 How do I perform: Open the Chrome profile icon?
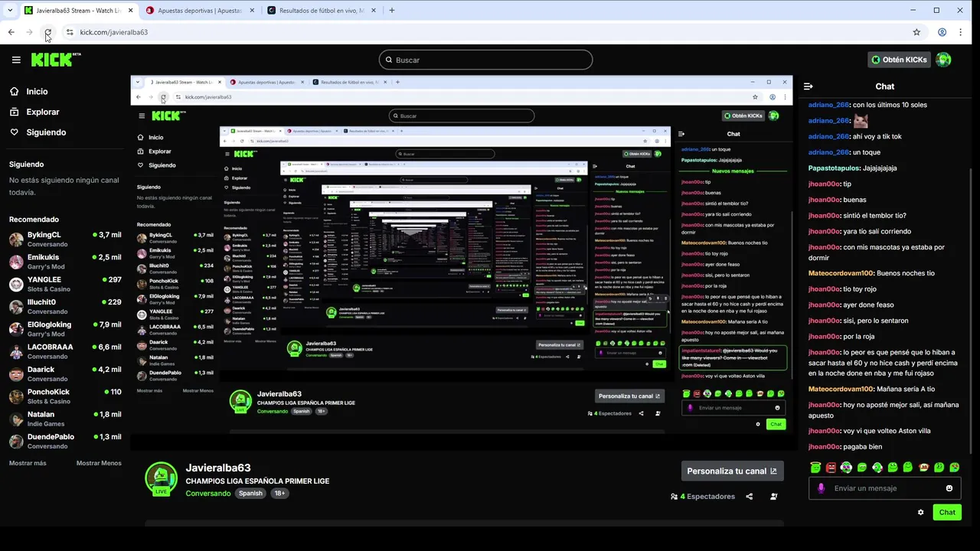(x=942, y=32)
